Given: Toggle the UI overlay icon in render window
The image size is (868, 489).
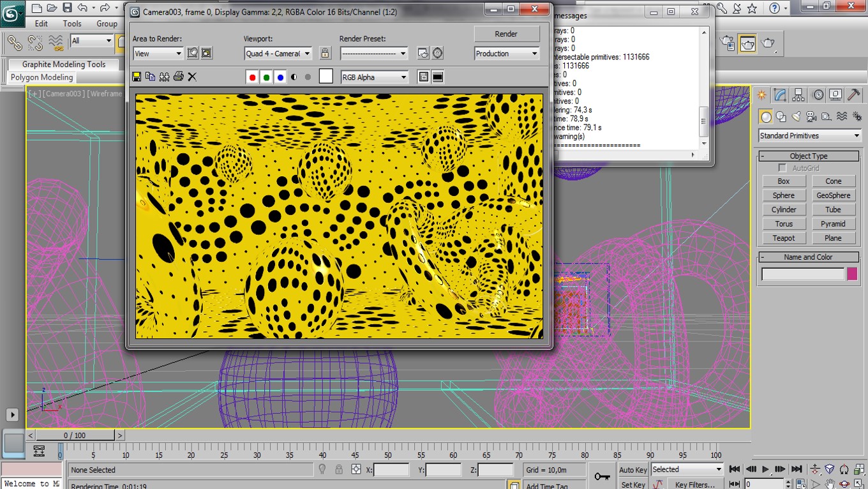Looking at the screenshot, I should pos(423,77).
